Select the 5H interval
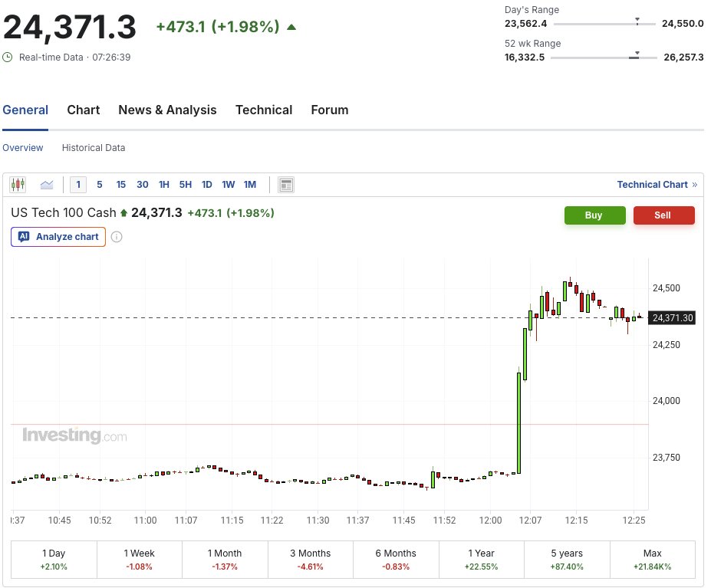Viewport: 711px width, 588px height. pyautogui.click(x=185, y=185)
